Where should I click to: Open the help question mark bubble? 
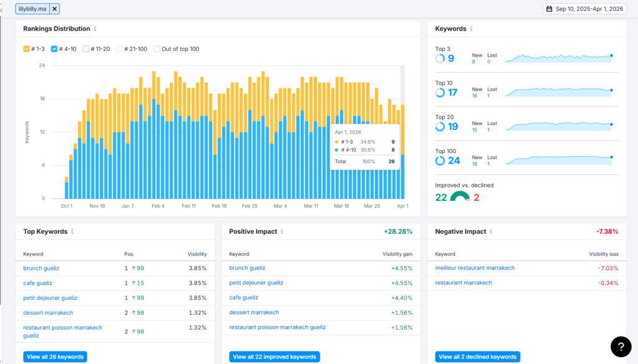pos(621,347)
